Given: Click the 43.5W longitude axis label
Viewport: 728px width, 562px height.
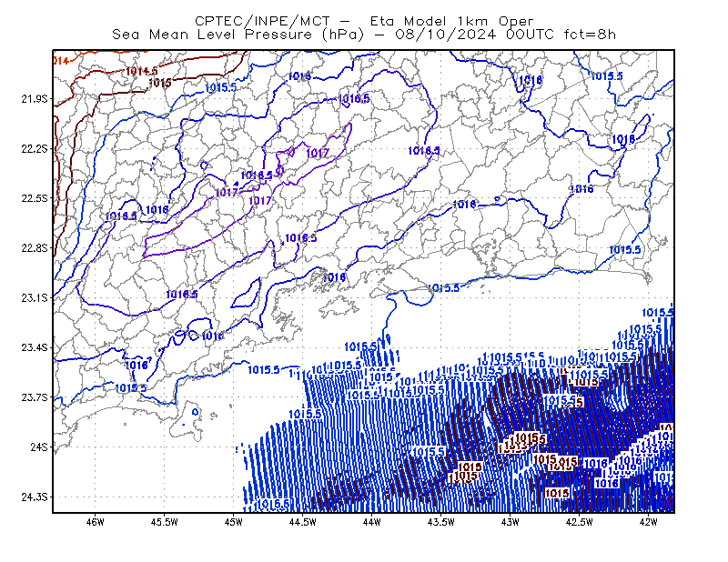Looking at the screenshot, I should pos(441,522).
